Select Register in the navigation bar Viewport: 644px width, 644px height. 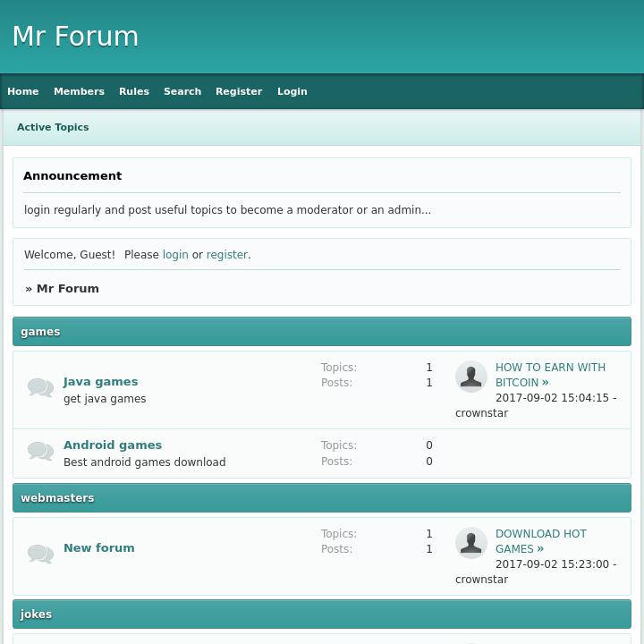(x=239, y=91)
